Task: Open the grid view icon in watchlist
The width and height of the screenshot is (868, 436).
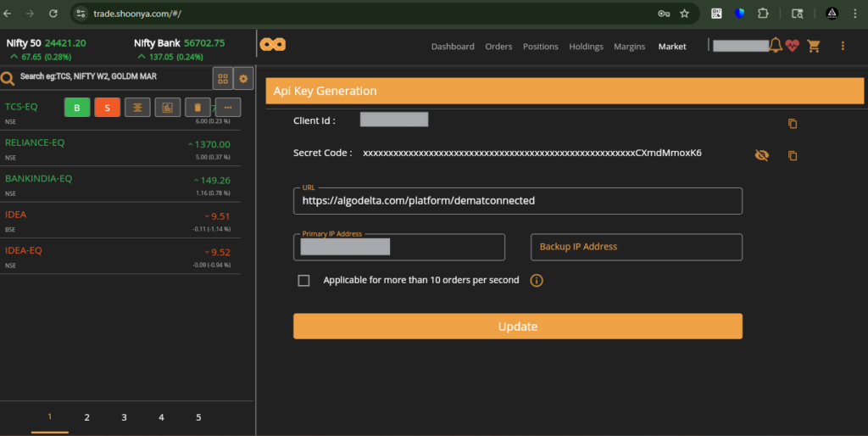Action: pyautogui.click(x=223, y=78)
